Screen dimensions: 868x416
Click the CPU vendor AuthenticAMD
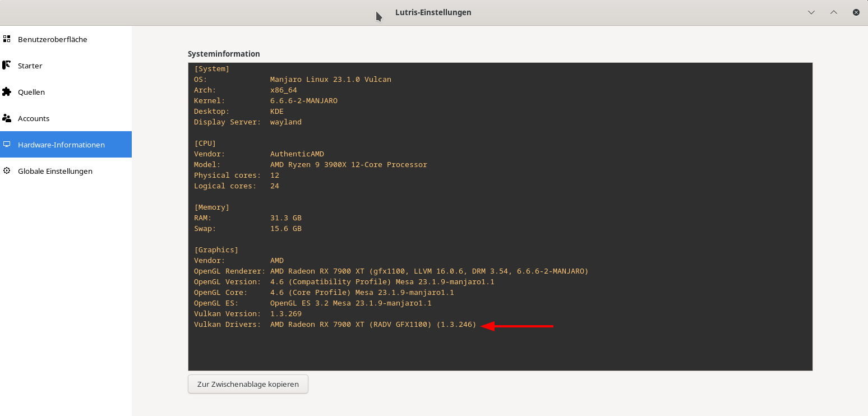pyautogui.click(x=297, y=154)
